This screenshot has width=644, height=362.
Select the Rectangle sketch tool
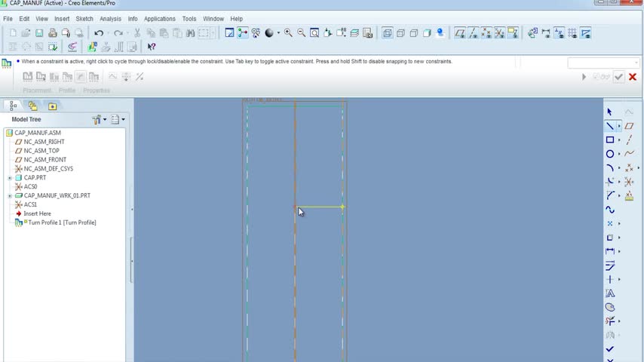pyautogui.click(x=610, y=140)
